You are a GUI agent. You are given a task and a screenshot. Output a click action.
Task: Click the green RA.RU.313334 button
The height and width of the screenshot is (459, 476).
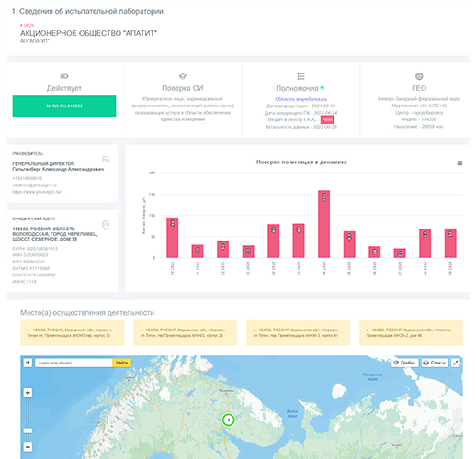(64, 106)
